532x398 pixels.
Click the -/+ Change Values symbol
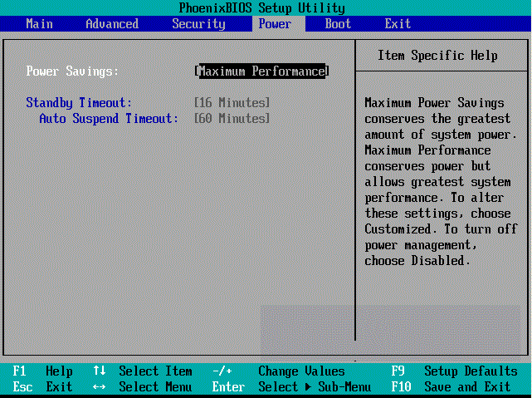click(222, 371)
